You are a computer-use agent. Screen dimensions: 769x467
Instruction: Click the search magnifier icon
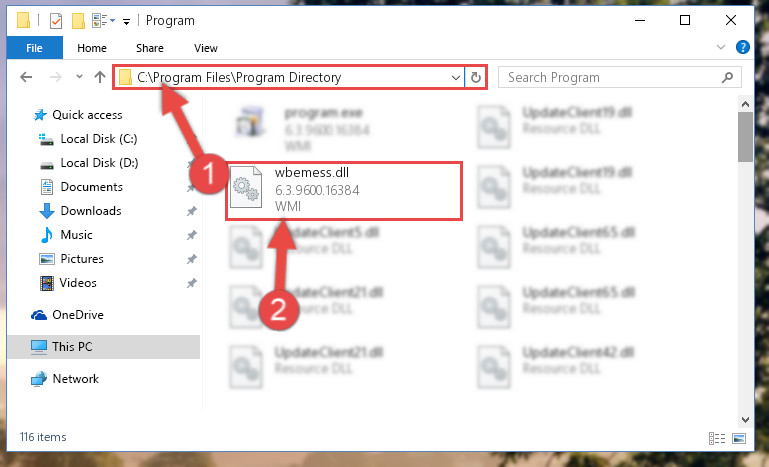pos(727,78)
